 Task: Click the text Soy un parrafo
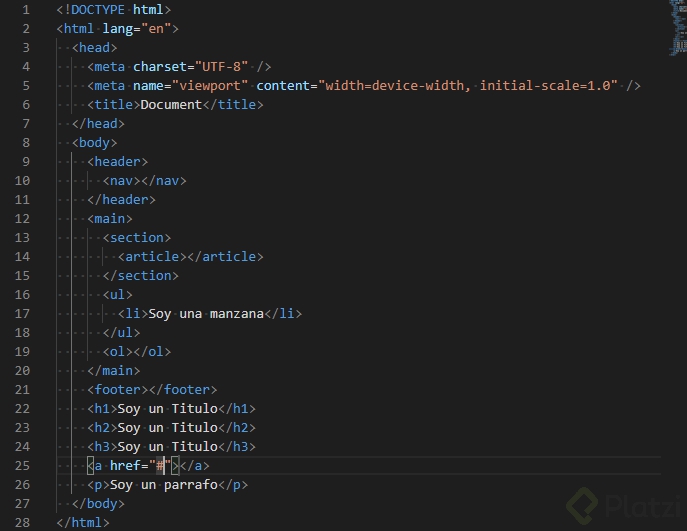click(164, 485)
